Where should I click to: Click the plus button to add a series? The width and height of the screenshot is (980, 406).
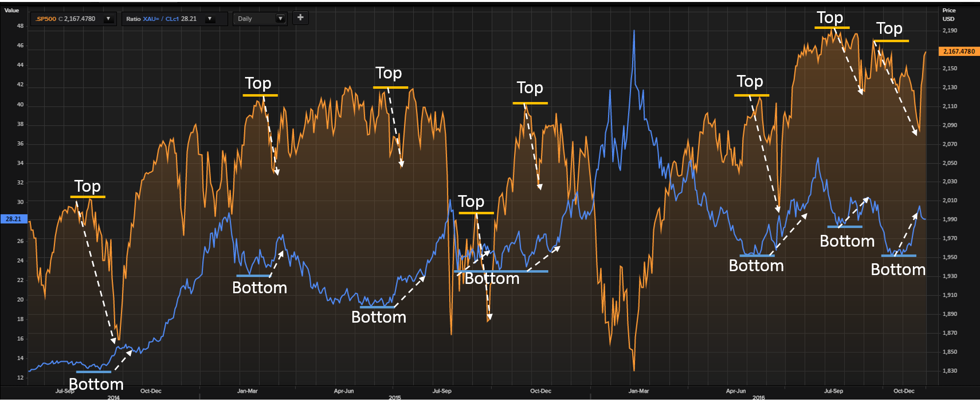tap(300, 18)
